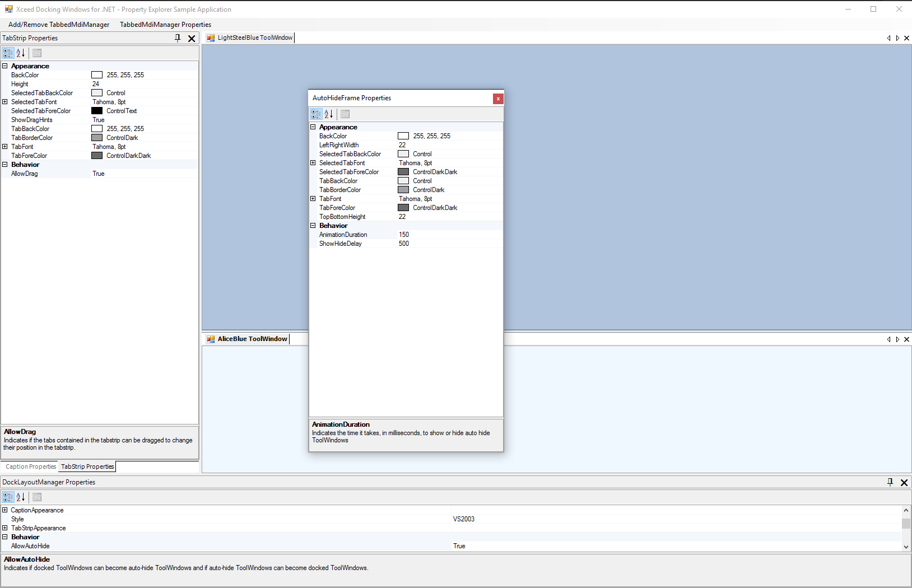Click Property Pages icon in DockLayoutManager toolbar
Screen dimensions: 912x588
point(37,497)
